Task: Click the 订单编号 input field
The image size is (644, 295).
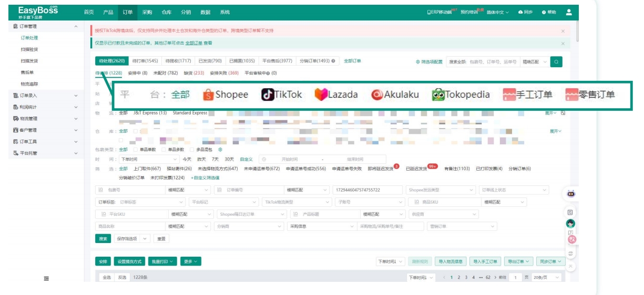Action: (x=248, y=190)
